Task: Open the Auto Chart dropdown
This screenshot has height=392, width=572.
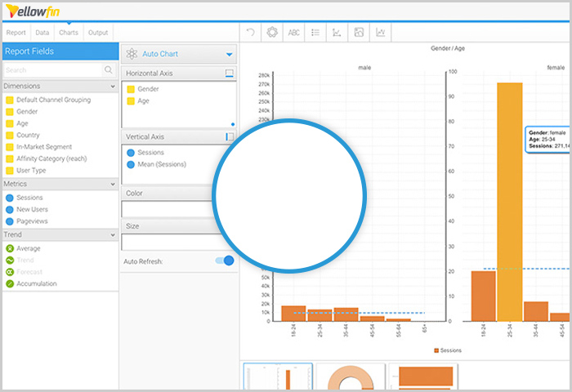Action: click(x=230, y=55)
